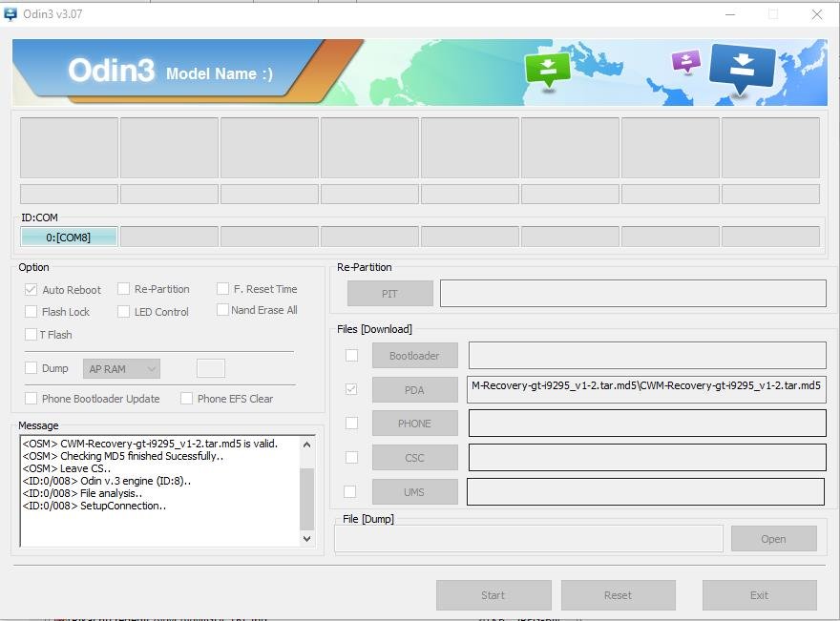840x621 pixels.
Task: Enable Phone EFS Clear checkbox
Action: (186, 399)
